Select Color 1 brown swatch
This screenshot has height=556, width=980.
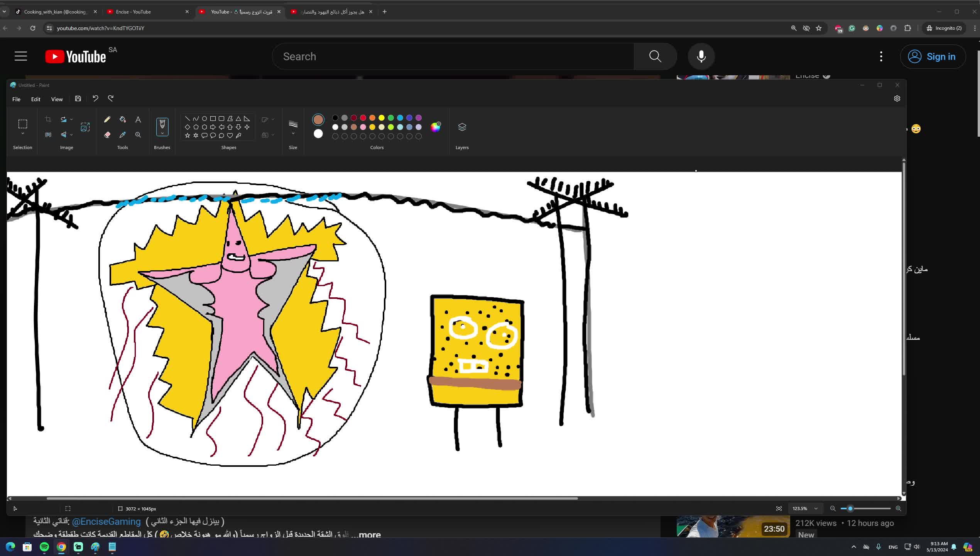pos(318,120)
